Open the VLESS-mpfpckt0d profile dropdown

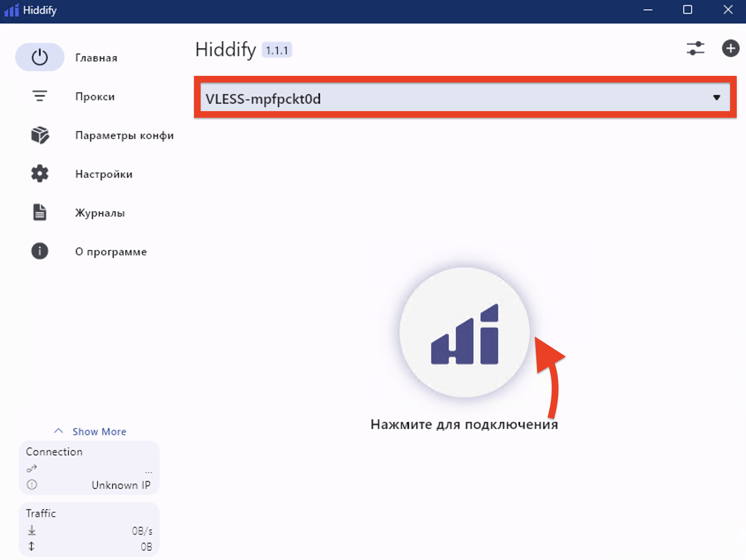(465, 97)
